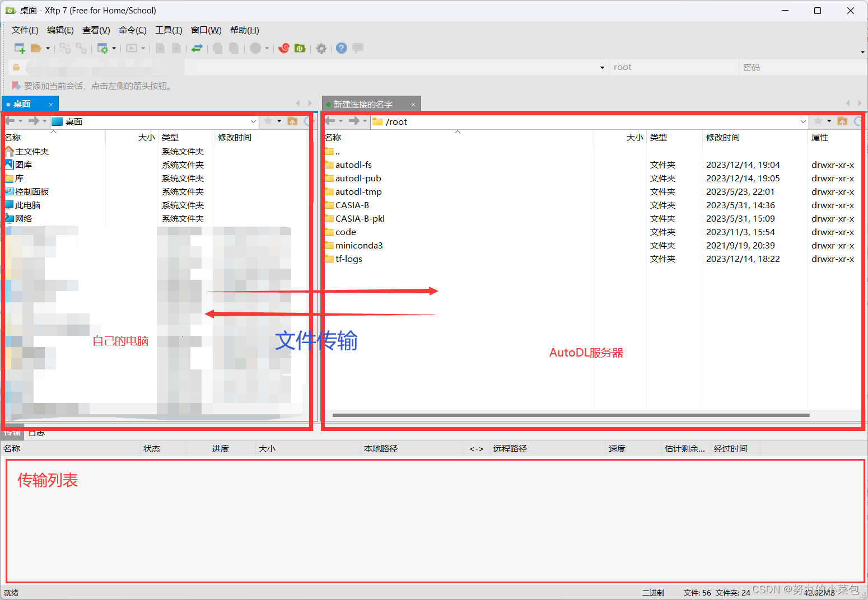Open the 工具(T) menu
The image size is (868, 600).
point(169,30)
